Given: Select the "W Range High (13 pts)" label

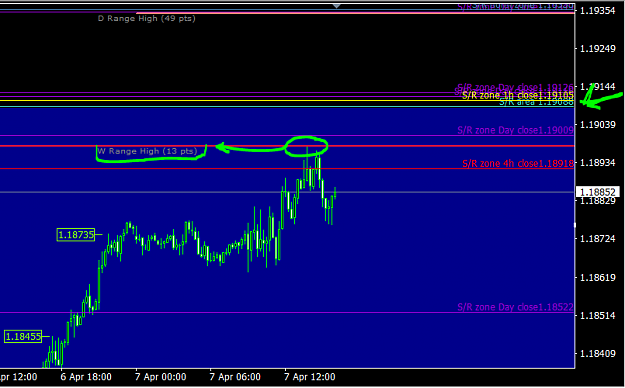Looking at the screenshot, I should [147, 151].
